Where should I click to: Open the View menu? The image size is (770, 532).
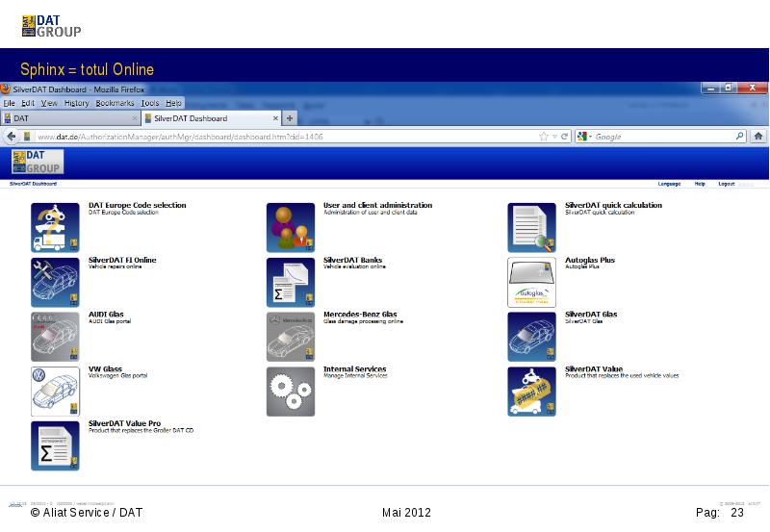point(49,103)
